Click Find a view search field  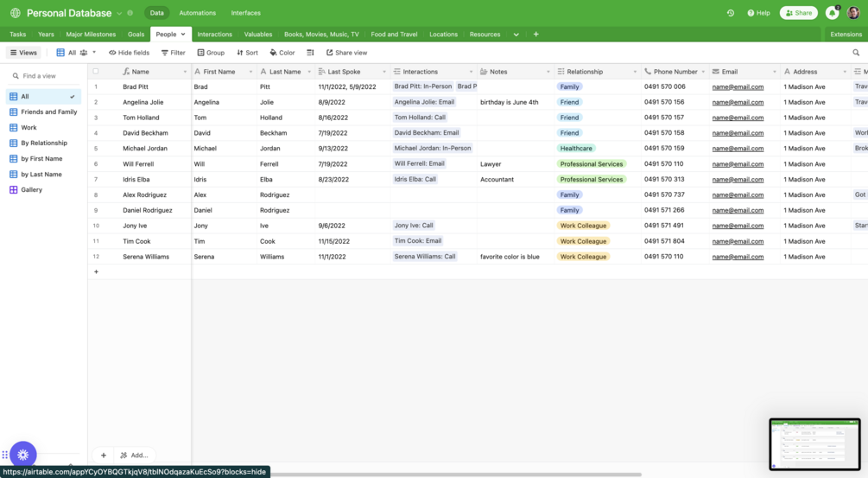click(44, 76)
